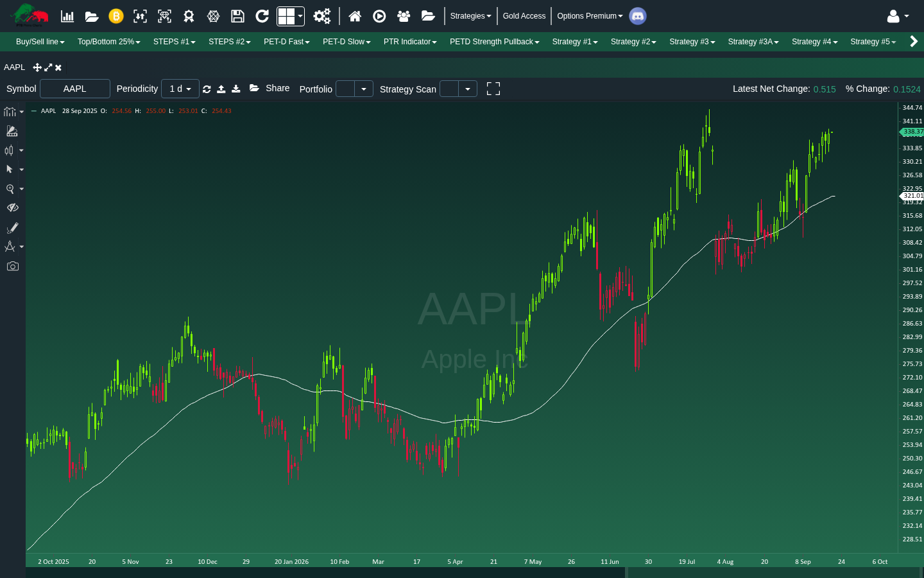The height and width of the screenshot is (578, 924).
Task: Open the Strategies dropdown menu
Action: [470, 16]
